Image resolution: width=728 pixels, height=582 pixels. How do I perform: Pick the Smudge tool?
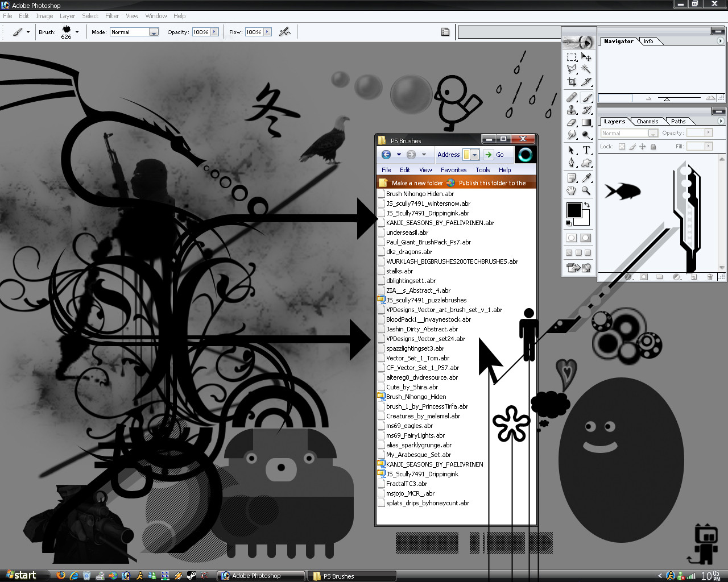click(x=572, y=135)
